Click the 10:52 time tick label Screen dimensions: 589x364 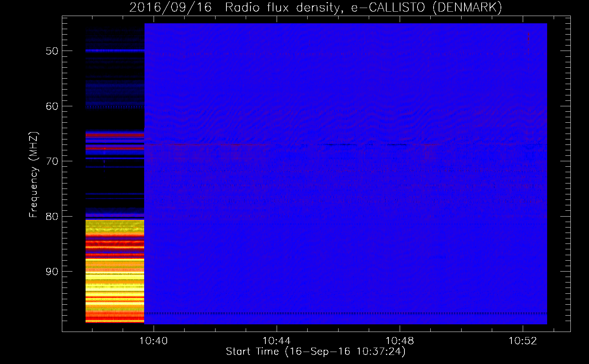pos(523,341)
